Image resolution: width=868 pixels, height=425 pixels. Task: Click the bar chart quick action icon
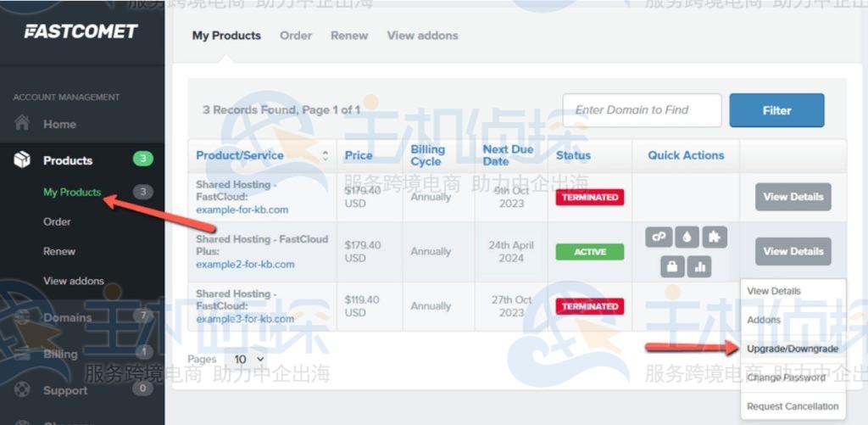pyautogui.click(x=699, y=267)
